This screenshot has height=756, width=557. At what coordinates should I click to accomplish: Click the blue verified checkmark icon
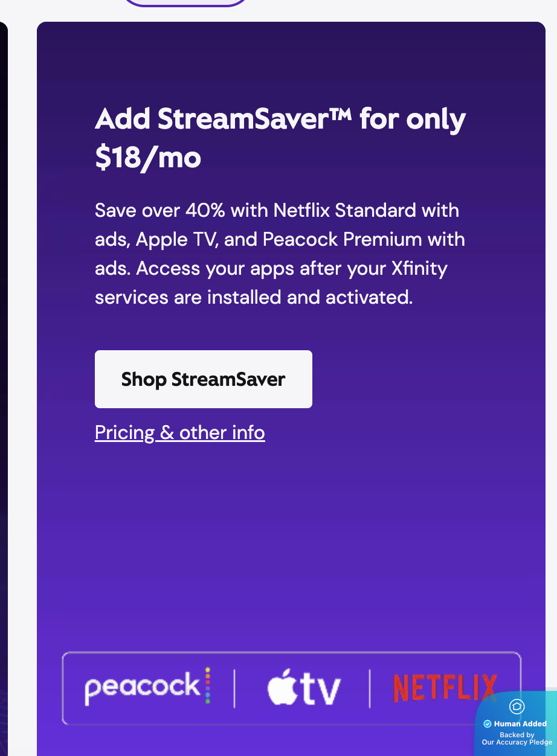(x=488, y=724)
